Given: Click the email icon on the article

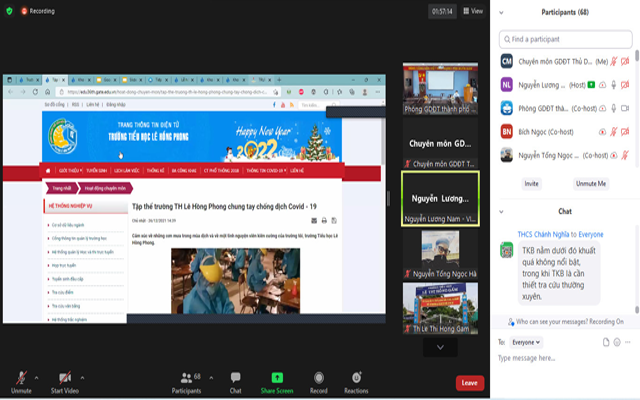Looking at the screenshot, I should [314, 221].
